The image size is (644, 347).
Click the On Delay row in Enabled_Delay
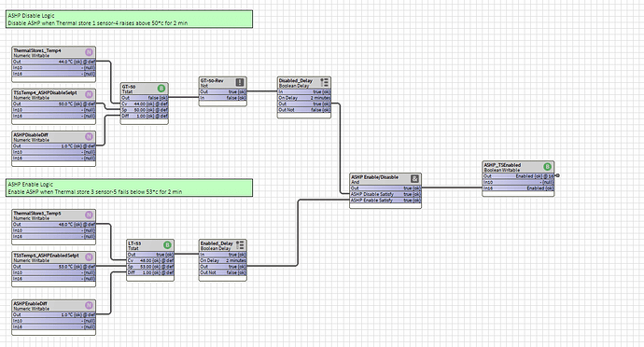click(223, 260)
